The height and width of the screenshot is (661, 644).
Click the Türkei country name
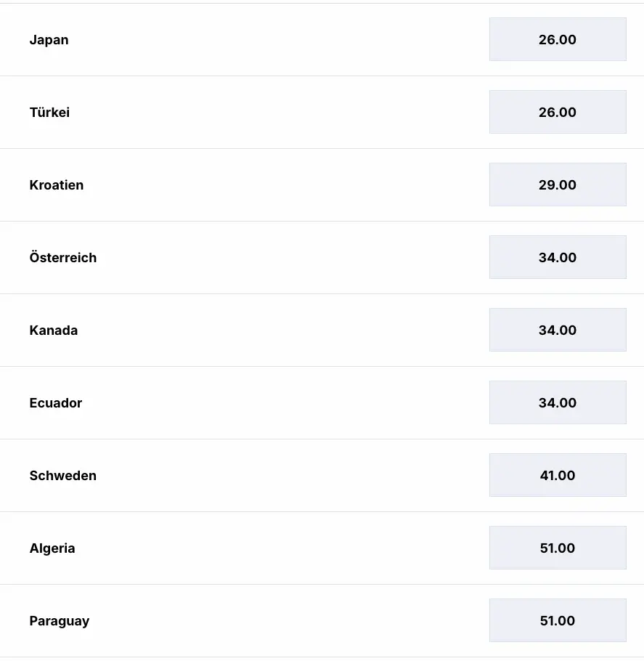click(x=49, y=113)
